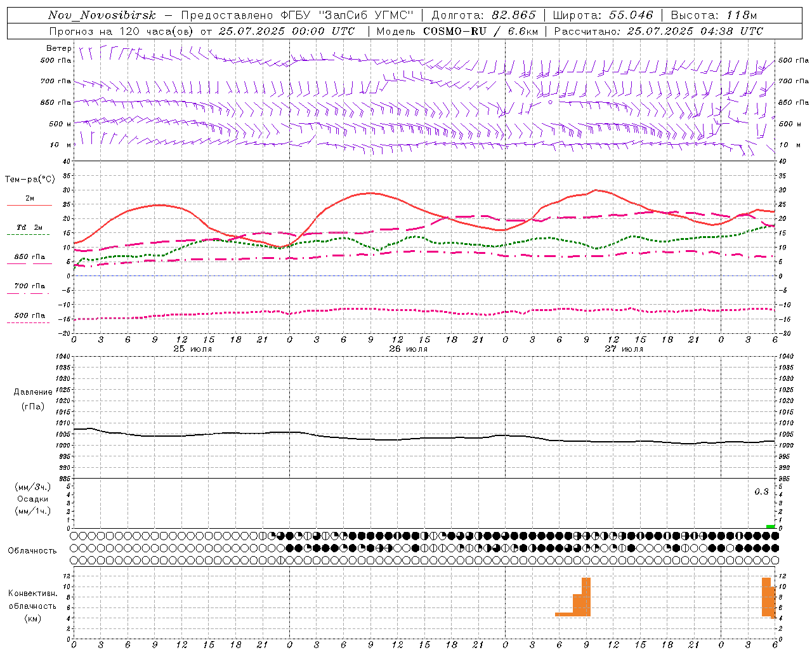Click the station title Nov_Novosibirsk
The height and width of the screenshot is (650, 812).
(x=101, y=15)
